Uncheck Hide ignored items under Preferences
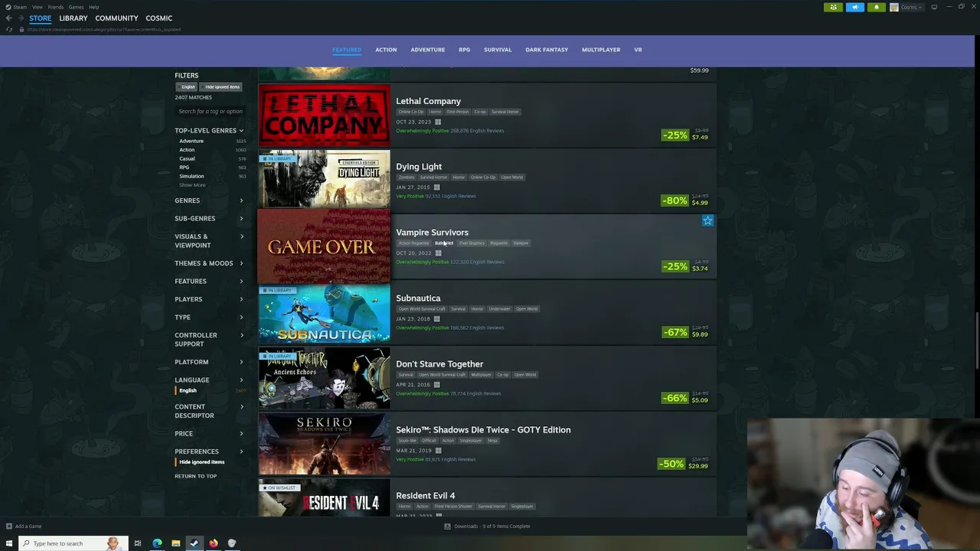Viewport: 980px width, 551px height. tap(201, 462)
